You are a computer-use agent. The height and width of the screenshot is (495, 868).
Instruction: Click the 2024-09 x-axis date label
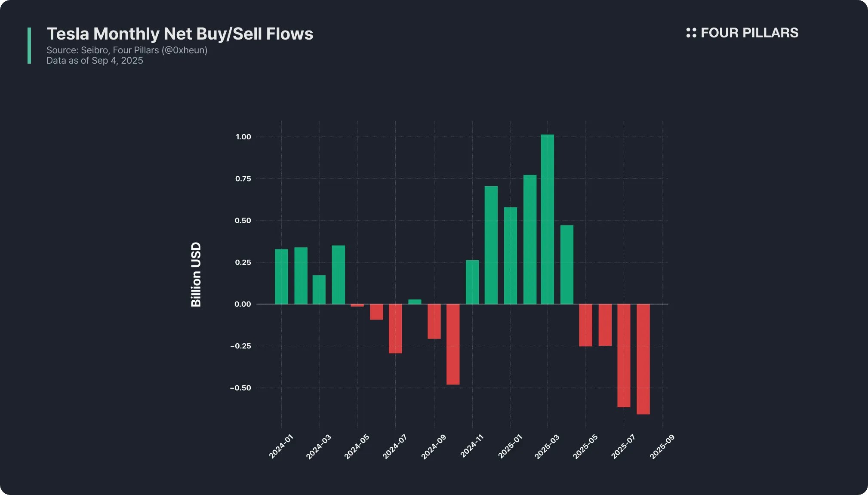[434, 446]
